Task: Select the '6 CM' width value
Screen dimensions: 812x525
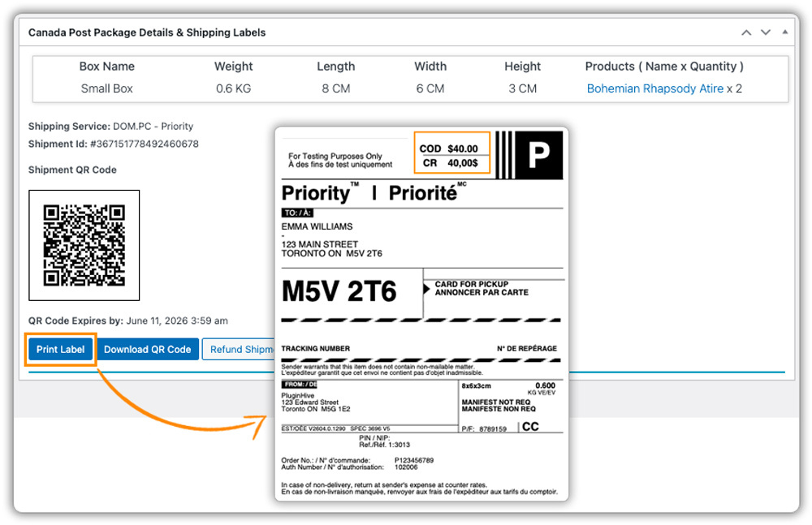Action: pos(430,88)
